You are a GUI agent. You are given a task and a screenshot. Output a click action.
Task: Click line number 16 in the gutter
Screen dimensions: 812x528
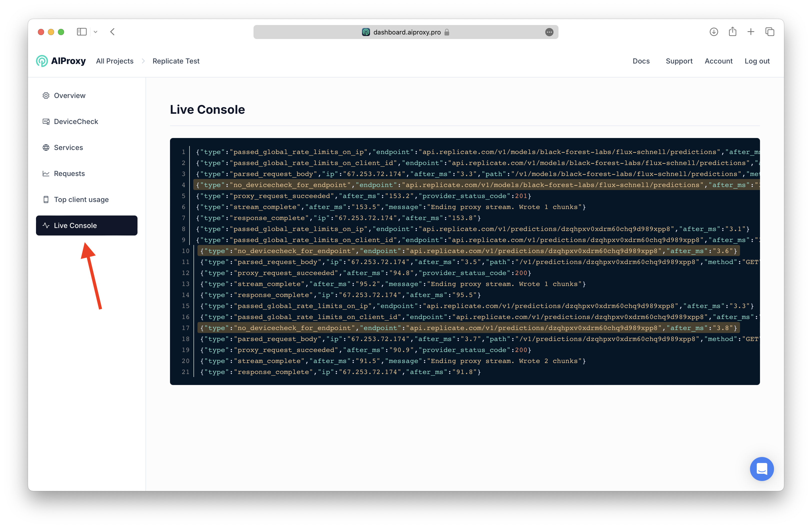tap(185, 317)
